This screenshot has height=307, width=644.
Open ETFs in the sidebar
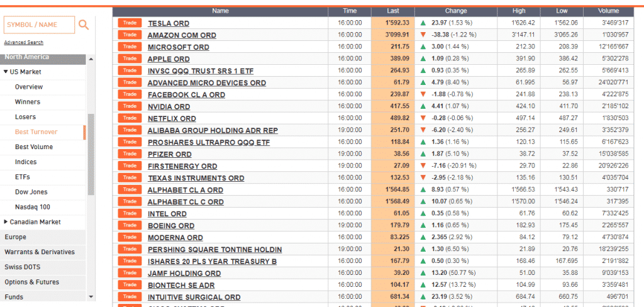pos(23,177)
